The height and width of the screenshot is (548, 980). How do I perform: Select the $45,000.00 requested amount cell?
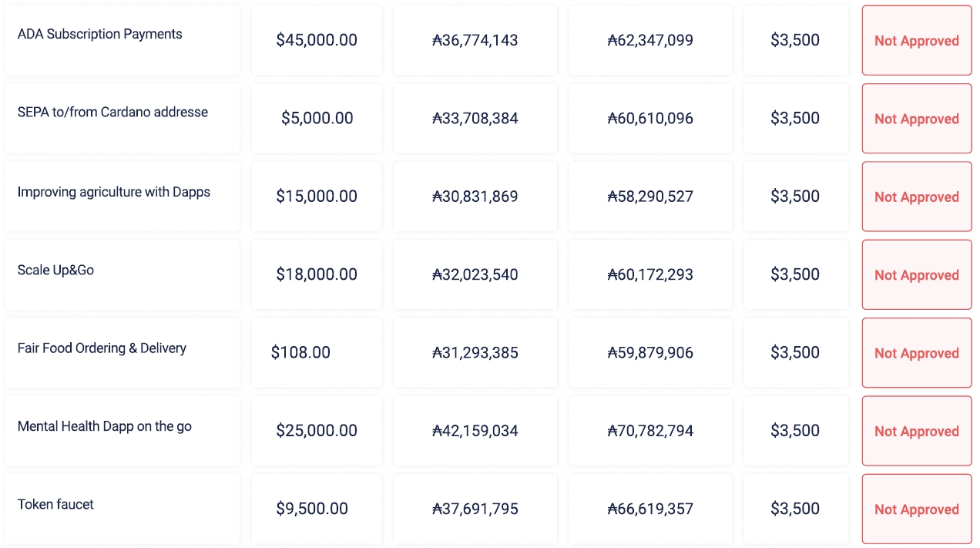coord(317,40)
